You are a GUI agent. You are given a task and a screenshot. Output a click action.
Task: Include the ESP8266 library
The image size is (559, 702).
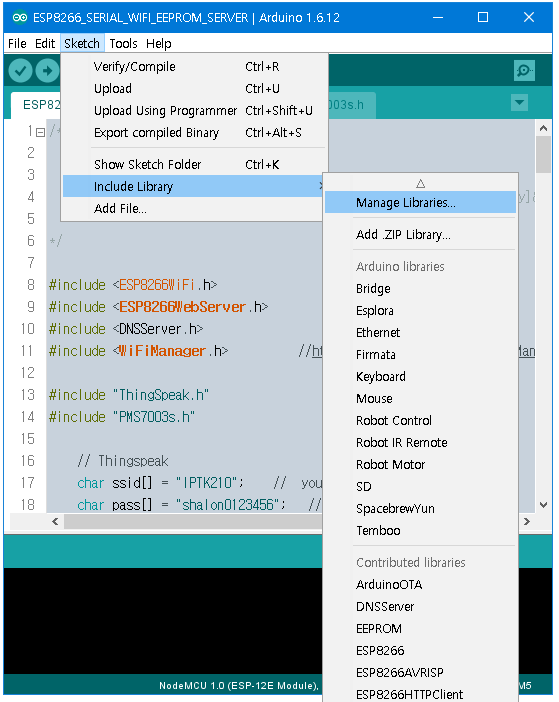click(420, 651)
